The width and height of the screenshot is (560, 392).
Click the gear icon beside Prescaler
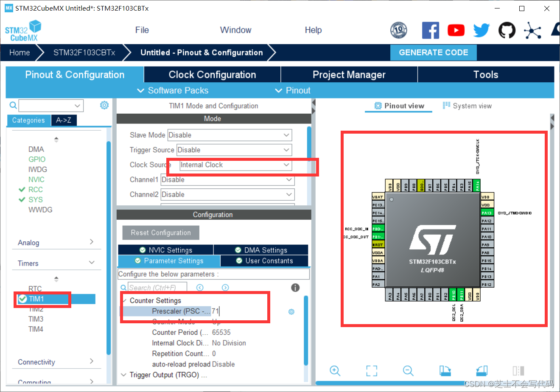pos(291,312)
